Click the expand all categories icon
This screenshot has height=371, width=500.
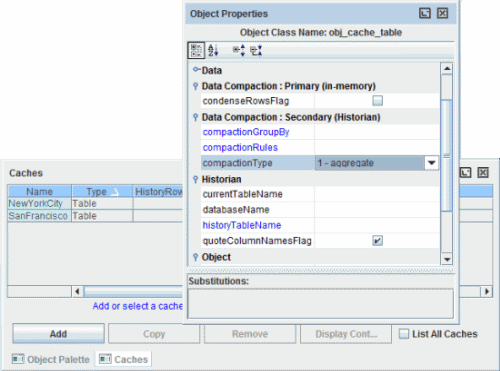[x=239, y=50]
